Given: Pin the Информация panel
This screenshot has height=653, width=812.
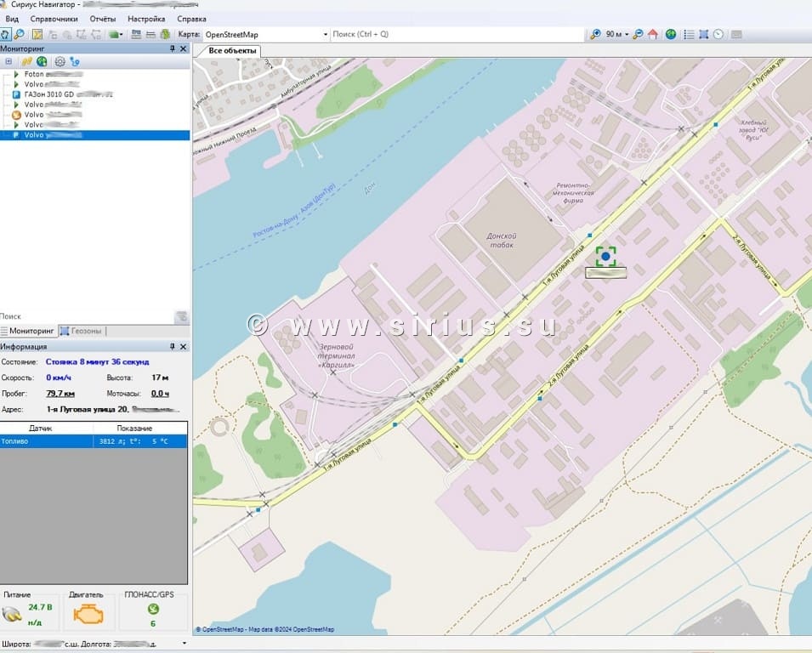Looking at the screenshot, I should pyautogui.click(x=173, y=347).
